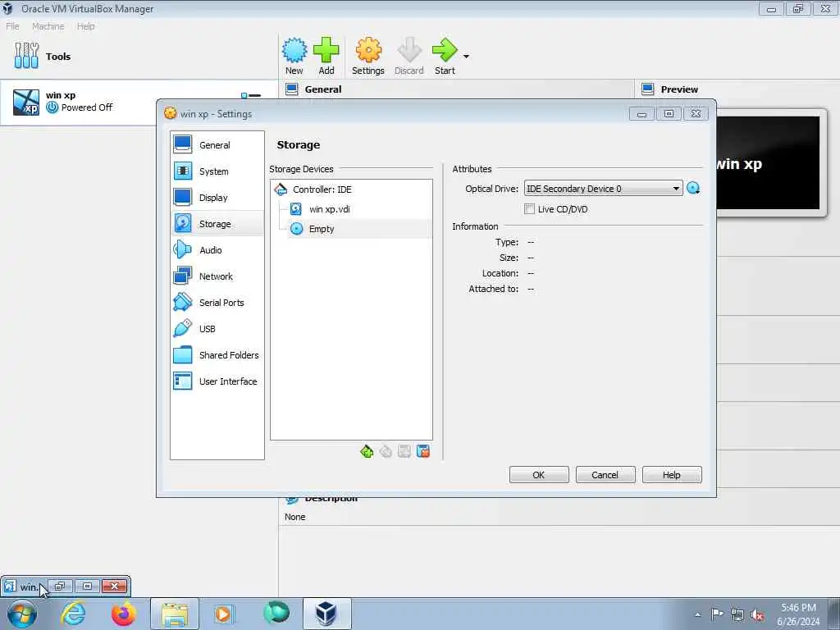Click the Action Center flag icon

click(717, 614)
